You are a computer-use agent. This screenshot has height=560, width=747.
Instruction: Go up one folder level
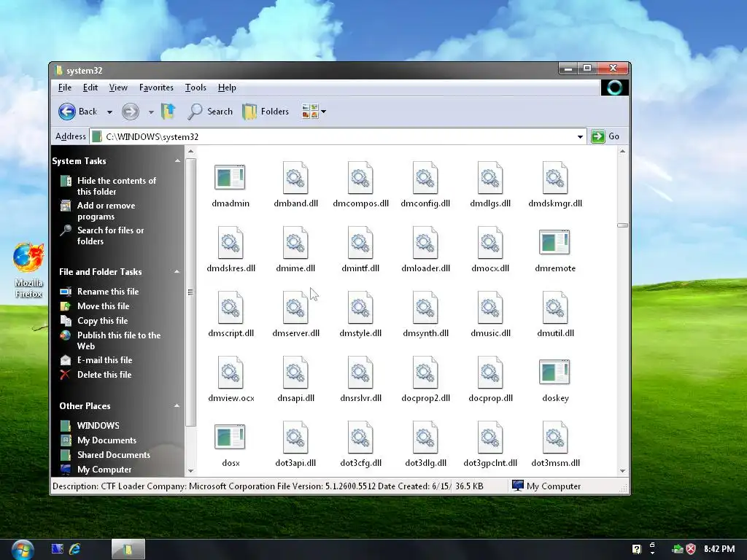(x=169, y=112)
